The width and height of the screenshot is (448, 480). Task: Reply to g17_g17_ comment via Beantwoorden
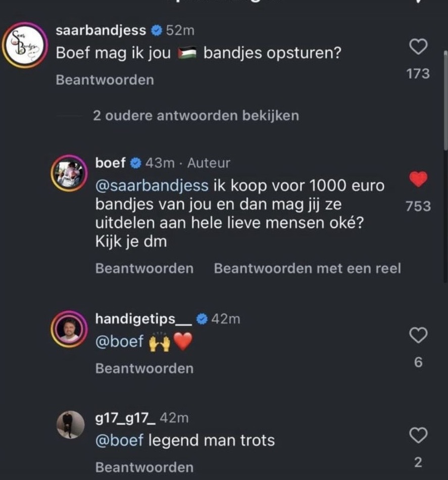(144, 467)
